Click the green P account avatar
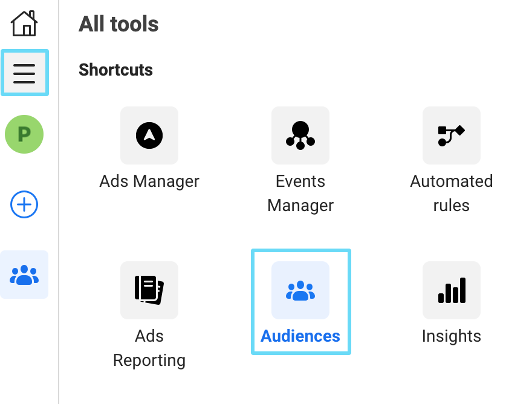The width and height of the screenshot is (532, 404). click(24, 134)
